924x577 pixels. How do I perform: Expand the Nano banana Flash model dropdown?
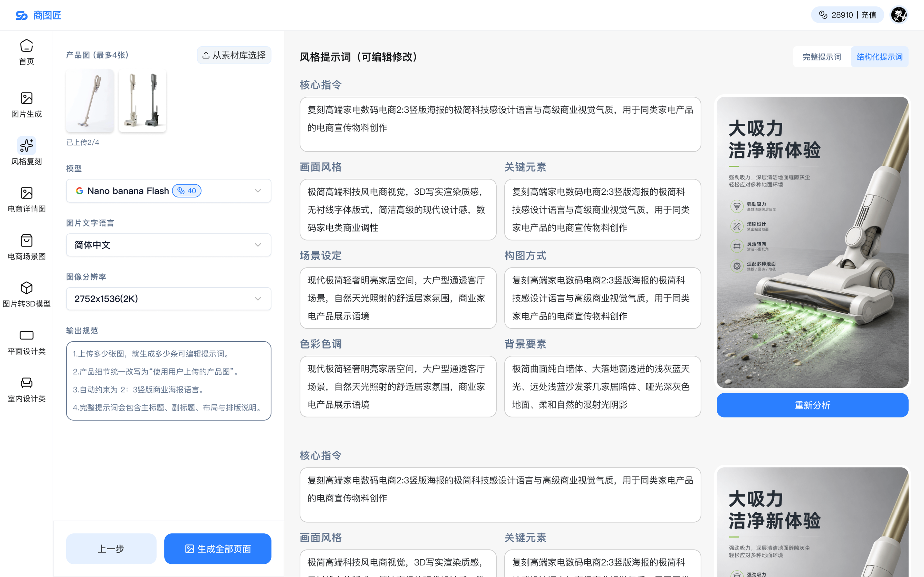[x=168, y=191]
